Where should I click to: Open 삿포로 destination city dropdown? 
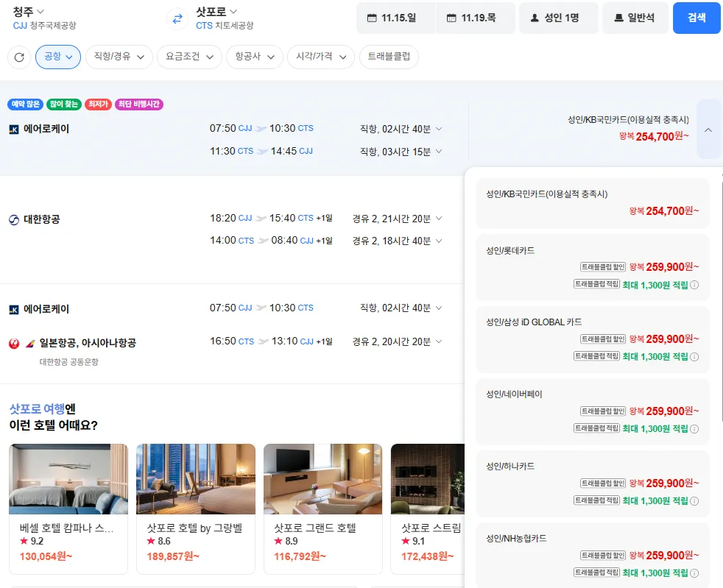(216, 11)
